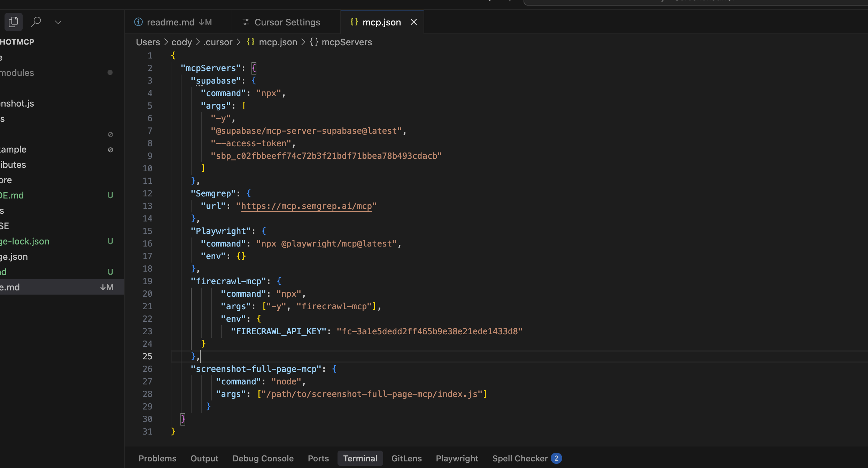Image resolution: width=868 pixels, height=468 pixels.
Task: Click Users in the breadcrumb
Action: [x=148, y=42]
